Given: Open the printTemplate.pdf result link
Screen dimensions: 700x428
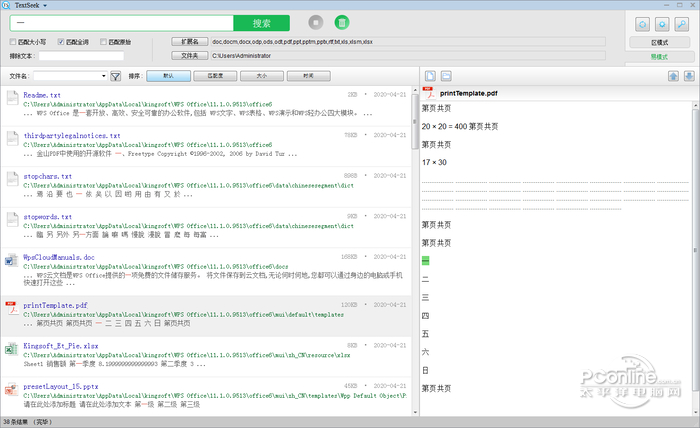Looking at the screenshot, I should click(x=55, y=306).
